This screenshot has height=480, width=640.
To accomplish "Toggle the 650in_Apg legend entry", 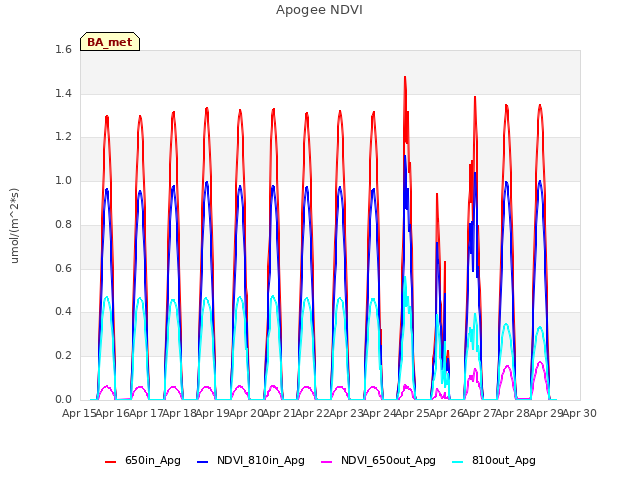I will pos(143,460).
